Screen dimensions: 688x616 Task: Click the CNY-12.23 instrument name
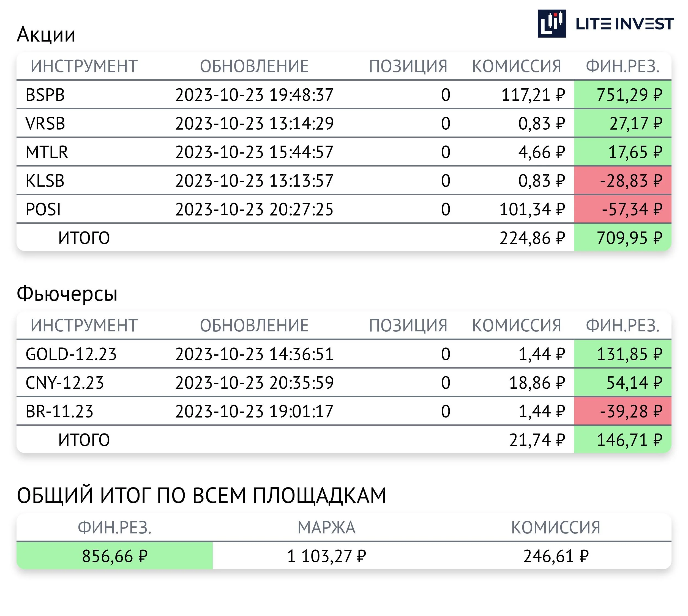tap(65, 383)
